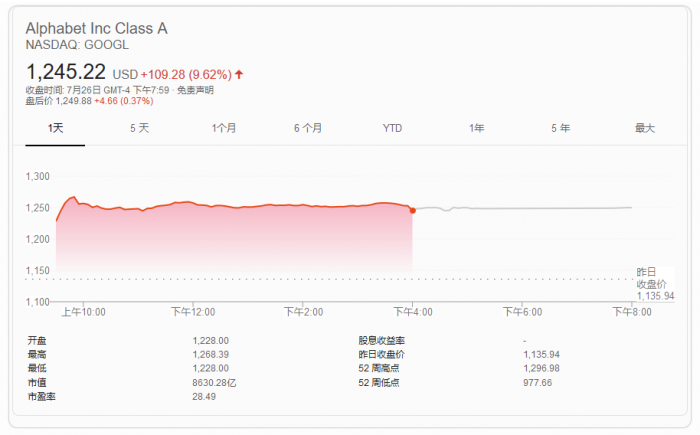
Task: Click the 下午6:00 axis label
Action: point(522,312)
